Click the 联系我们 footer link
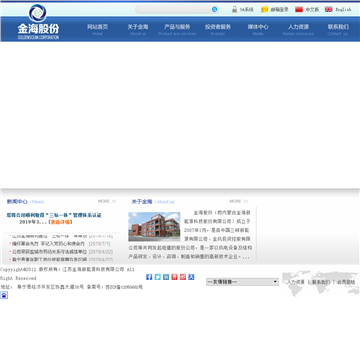Viewport: 360px width, 360px height. [x=321, y=282]
